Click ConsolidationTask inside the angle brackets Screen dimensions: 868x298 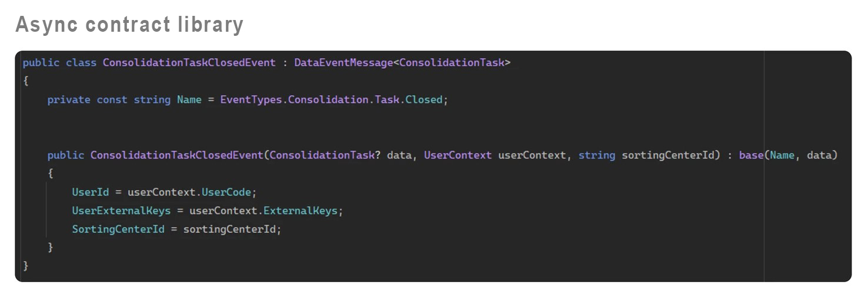click(x=451, y=62)
